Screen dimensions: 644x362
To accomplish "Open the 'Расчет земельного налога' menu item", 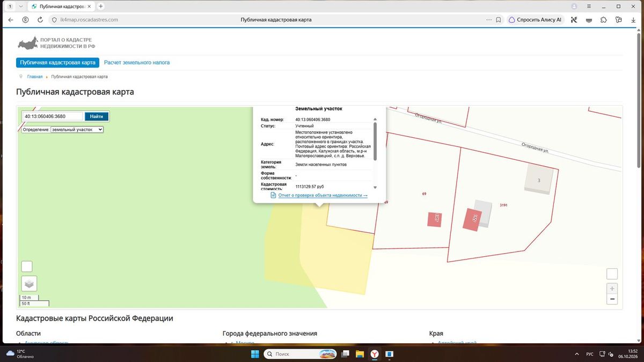I will click(137, 63).
